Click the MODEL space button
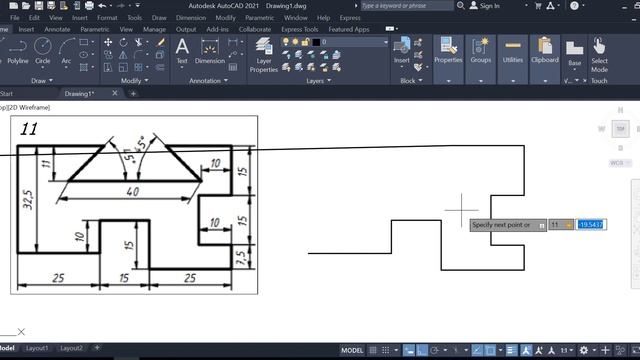Image resolution: width=640 pixels, height=360 pixels. [352, 350]
